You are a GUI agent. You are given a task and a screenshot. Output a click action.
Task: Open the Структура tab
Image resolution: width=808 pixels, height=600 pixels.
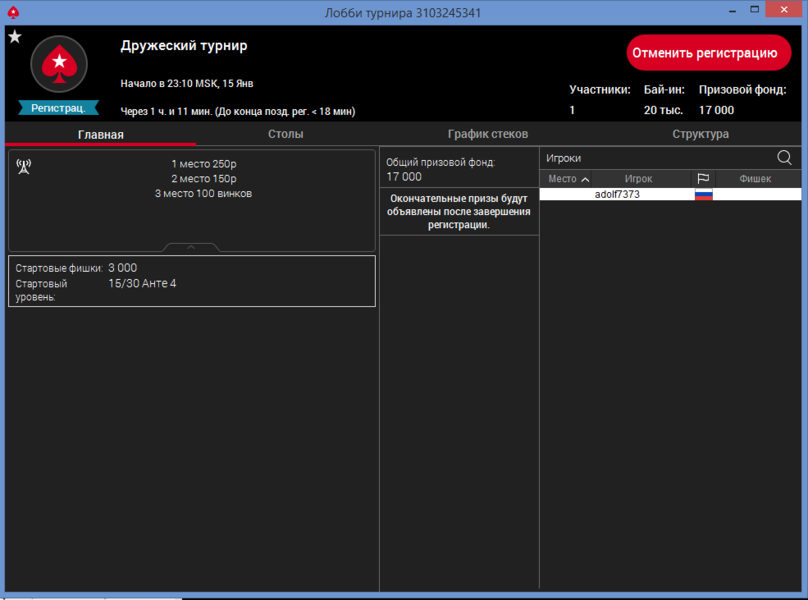700,134
